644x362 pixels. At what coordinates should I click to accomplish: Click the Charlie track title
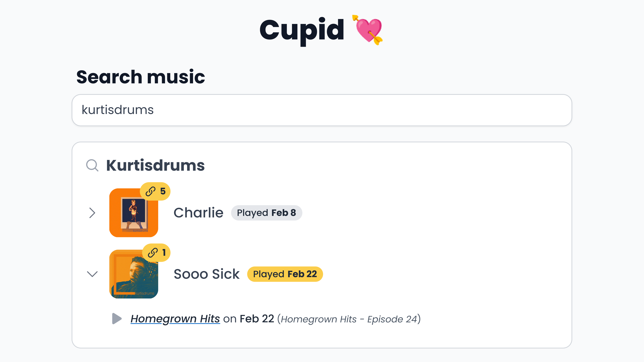click(x=199, y=213)
